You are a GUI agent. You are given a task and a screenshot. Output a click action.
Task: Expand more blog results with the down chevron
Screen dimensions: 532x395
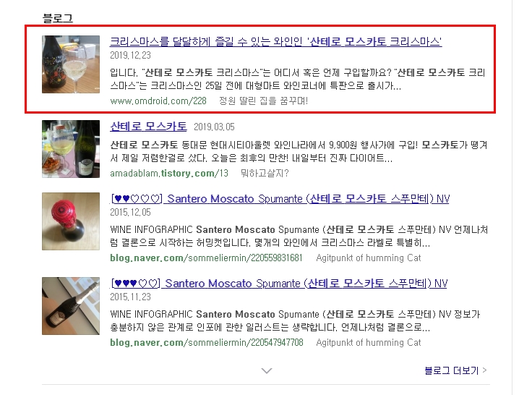[267, 370]
